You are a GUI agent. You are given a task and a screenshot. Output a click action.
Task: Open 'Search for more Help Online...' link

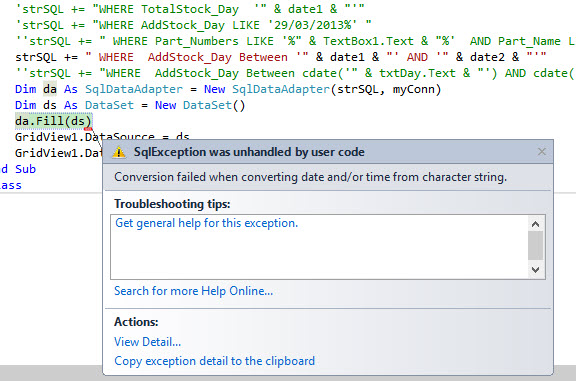point(193,291)
